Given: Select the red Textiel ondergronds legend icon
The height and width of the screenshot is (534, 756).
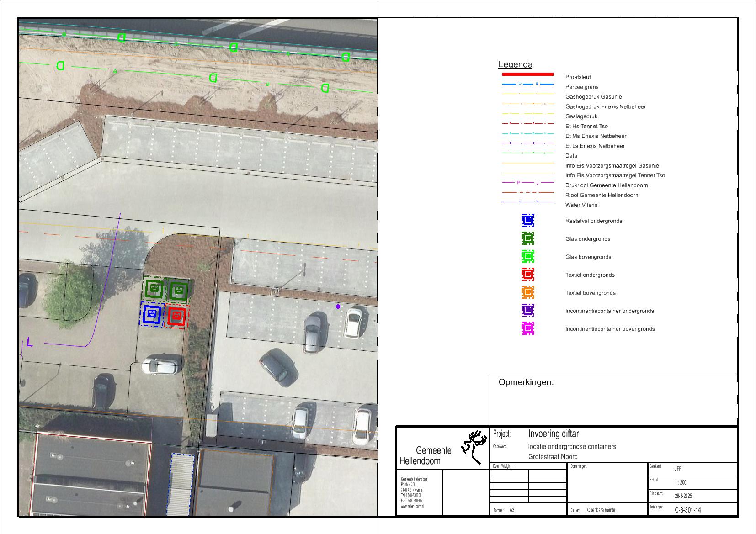Looking at the screenshot, I should click(527, 275).
